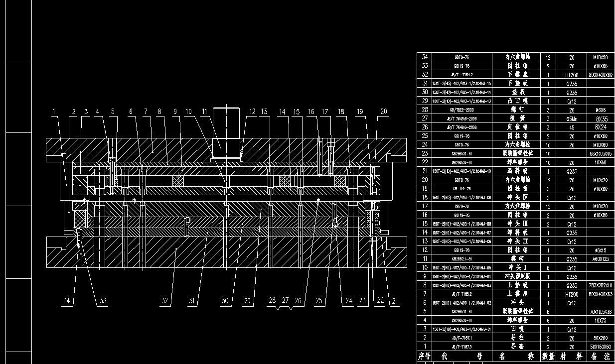Click callout number 29 below the drawing

247,300
